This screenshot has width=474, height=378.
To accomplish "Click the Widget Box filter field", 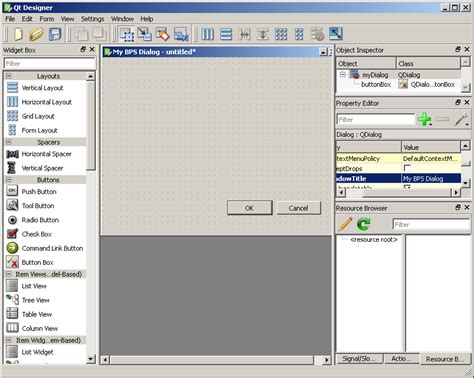I will pos(50,63).
